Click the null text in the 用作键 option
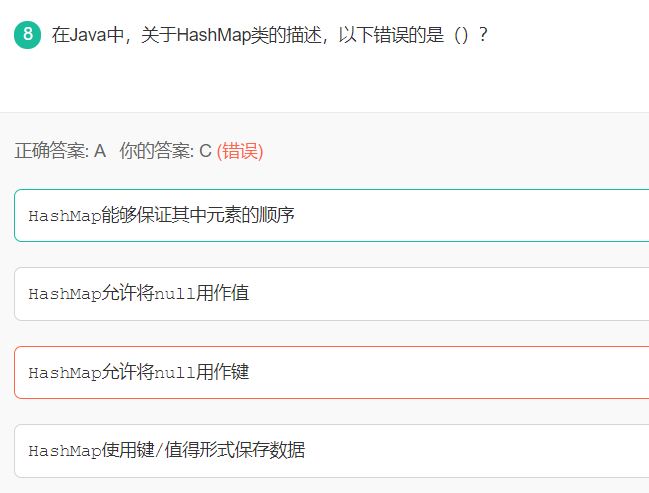 coord(174,373)
